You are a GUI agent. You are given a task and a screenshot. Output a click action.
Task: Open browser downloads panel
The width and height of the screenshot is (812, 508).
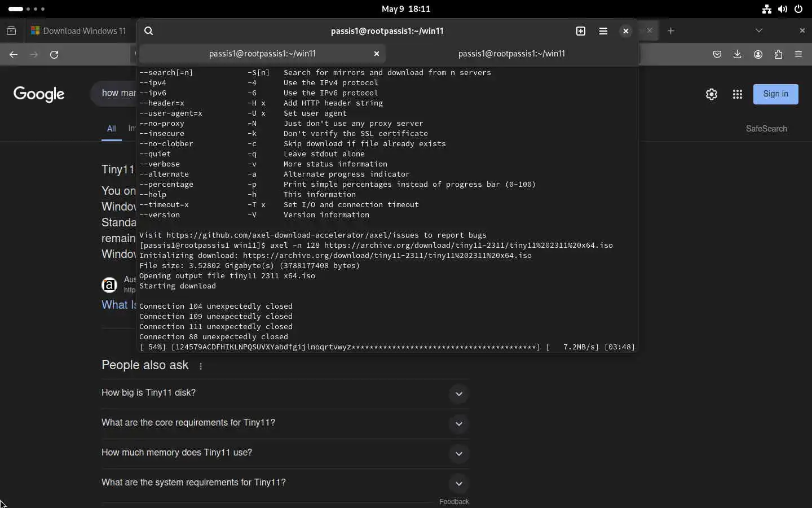pos(738,55)
